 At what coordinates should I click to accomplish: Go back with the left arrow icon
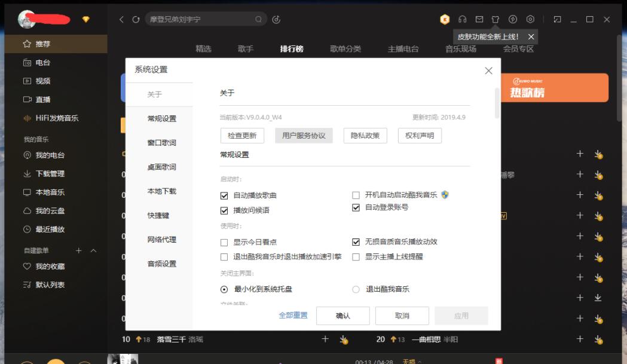pyautogui.click(x=121, y=19)
